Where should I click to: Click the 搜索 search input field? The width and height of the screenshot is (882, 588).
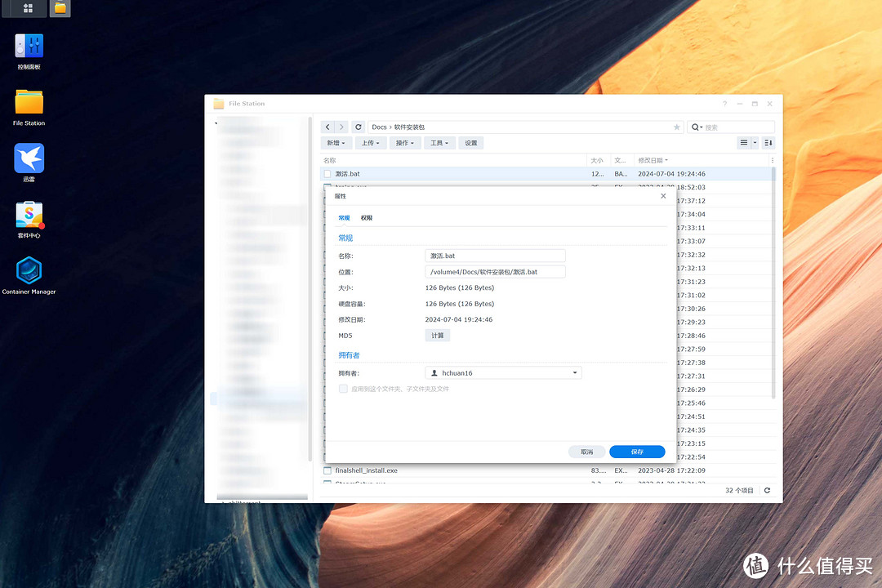pyautogui.click(x=731, y=127)
